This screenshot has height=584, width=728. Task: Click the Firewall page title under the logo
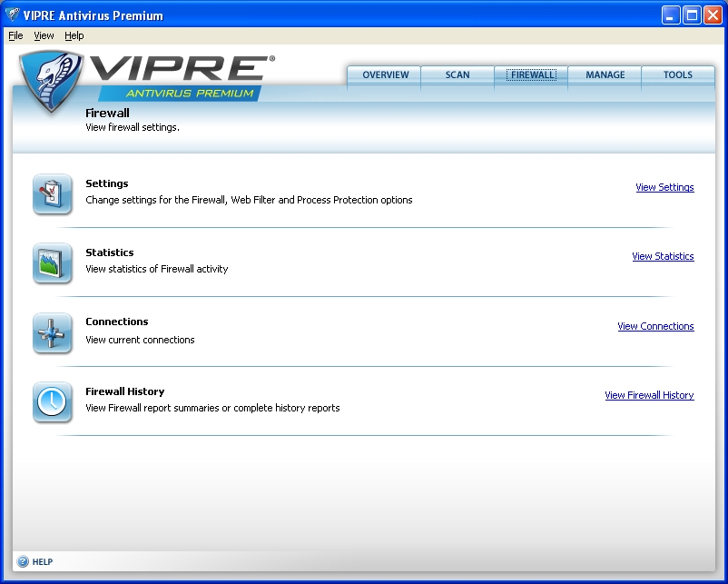[x=107, y=113]
